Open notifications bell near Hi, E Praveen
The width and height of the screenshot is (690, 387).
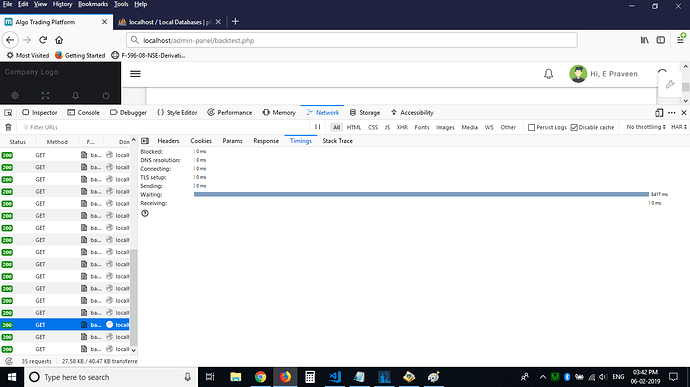tap(548, 74)
